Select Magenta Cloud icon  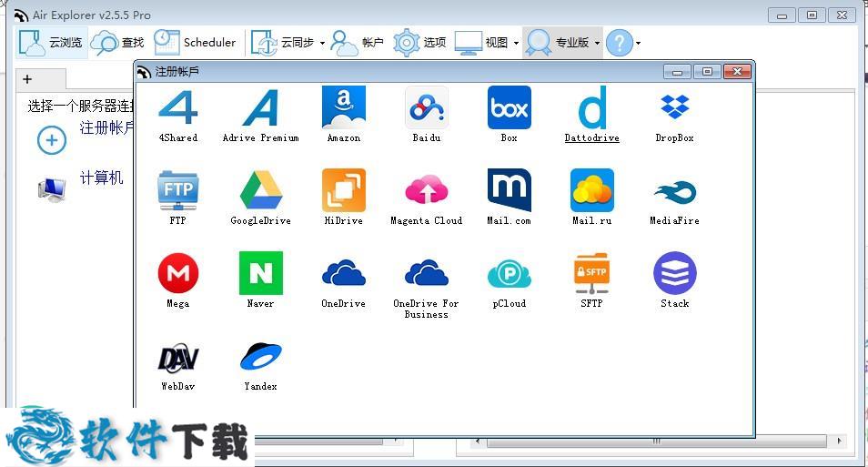pos(426,190)
